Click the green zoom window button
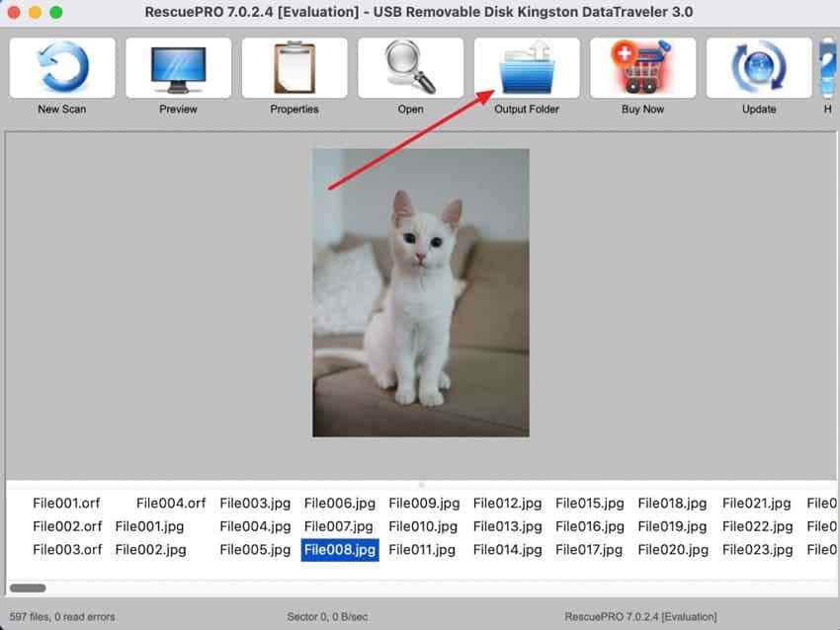840x630 pixels. [55, 12]
